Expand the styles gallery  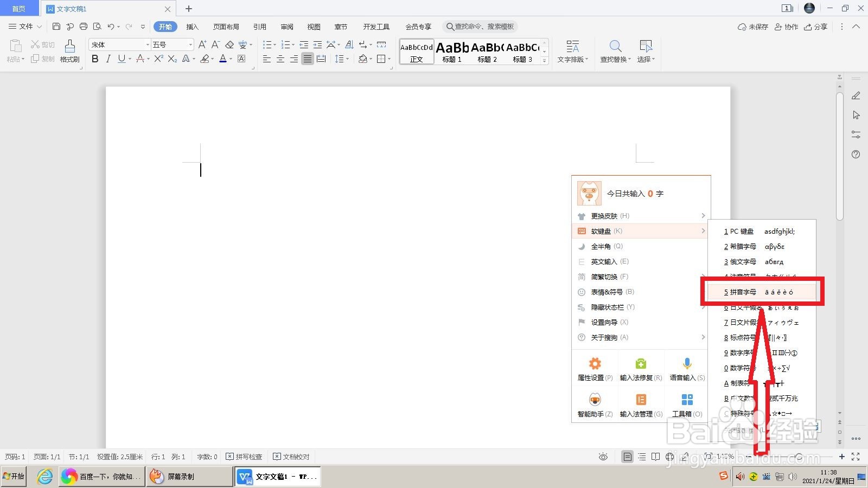(545, 61)
